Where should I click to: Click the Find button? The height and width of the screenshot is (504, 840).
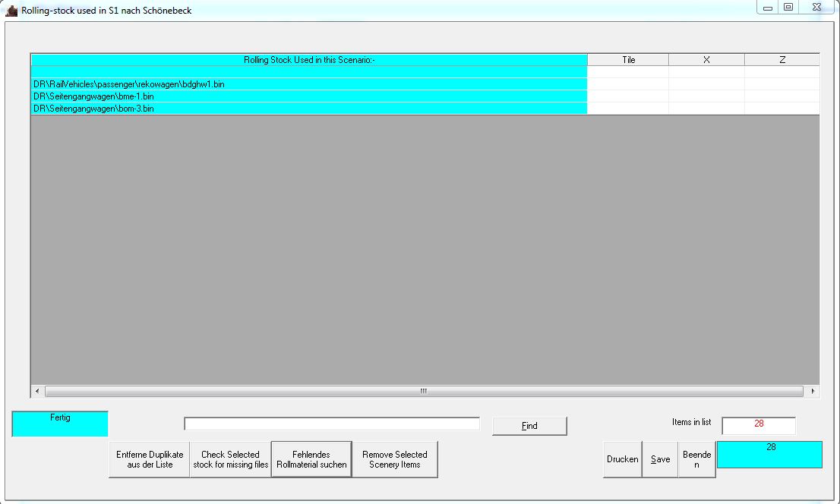pyautogui.click(x=529, y=426)
